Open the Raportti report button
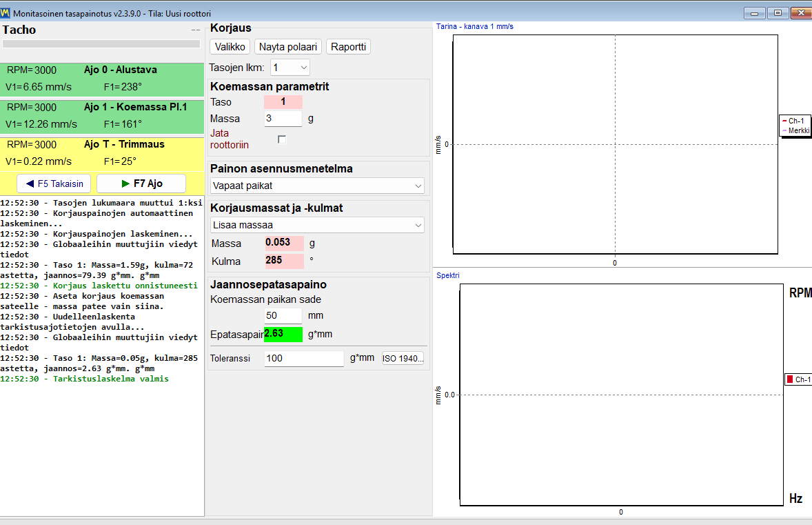The width and height of the screenshot is (812, 525). click(349, 47)
